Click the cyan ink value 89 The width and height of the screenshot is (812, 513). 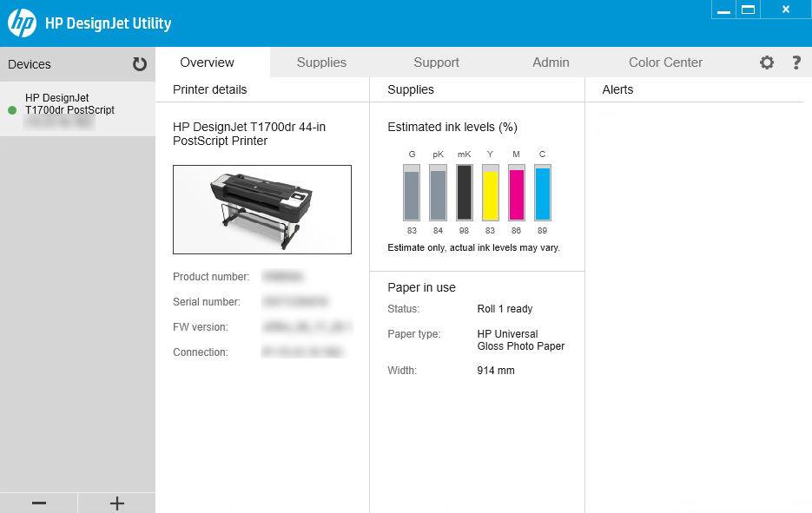click(542, 230)
